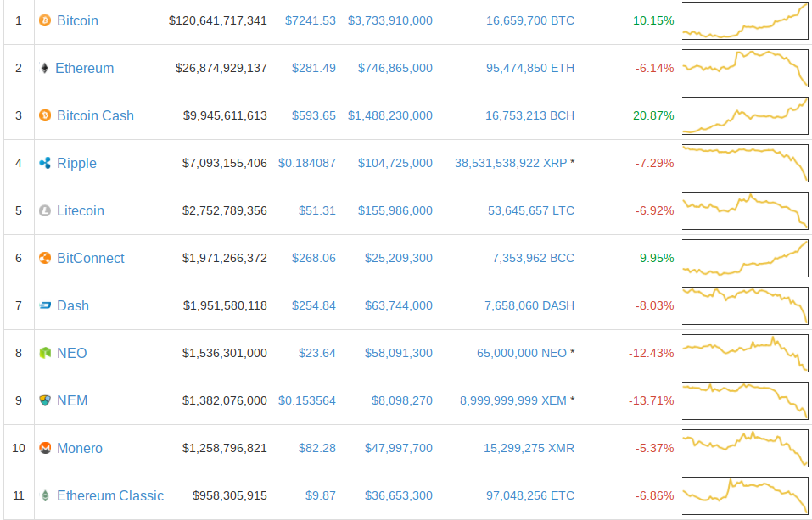Open Ripple supply 38,531,538,922 XRP link

tap(511, 163)
